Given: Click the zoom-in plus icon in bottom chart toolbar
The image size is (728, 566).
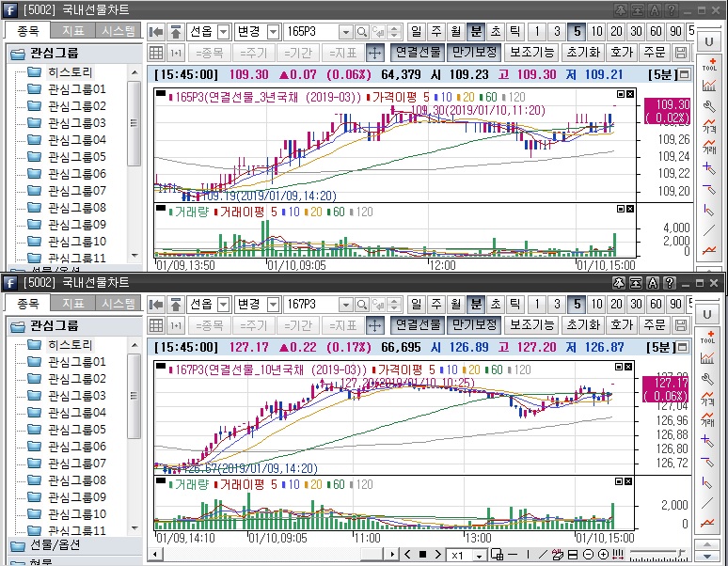Looking at the screenshot, I should point(603,554).
